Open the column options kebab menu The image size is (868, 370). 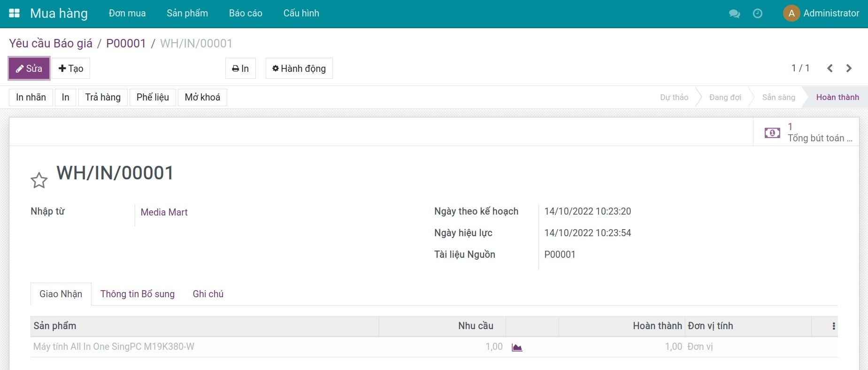(833, 326)
